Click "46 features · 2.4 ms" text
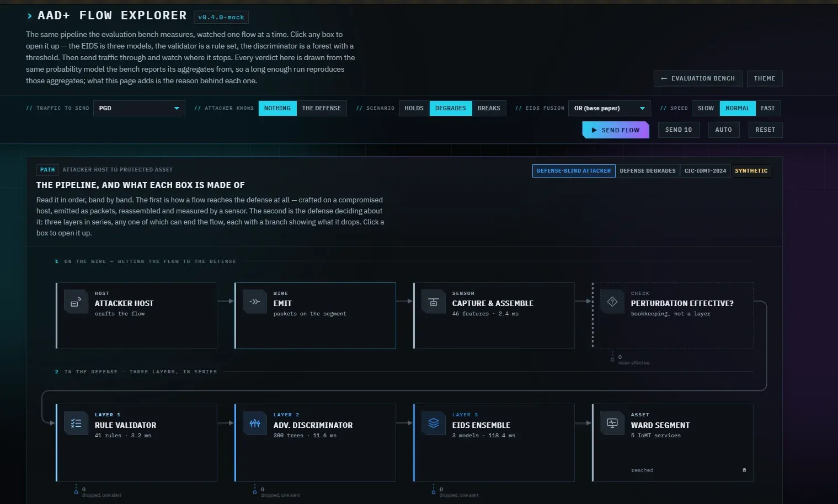 click(x=485, y=314)
